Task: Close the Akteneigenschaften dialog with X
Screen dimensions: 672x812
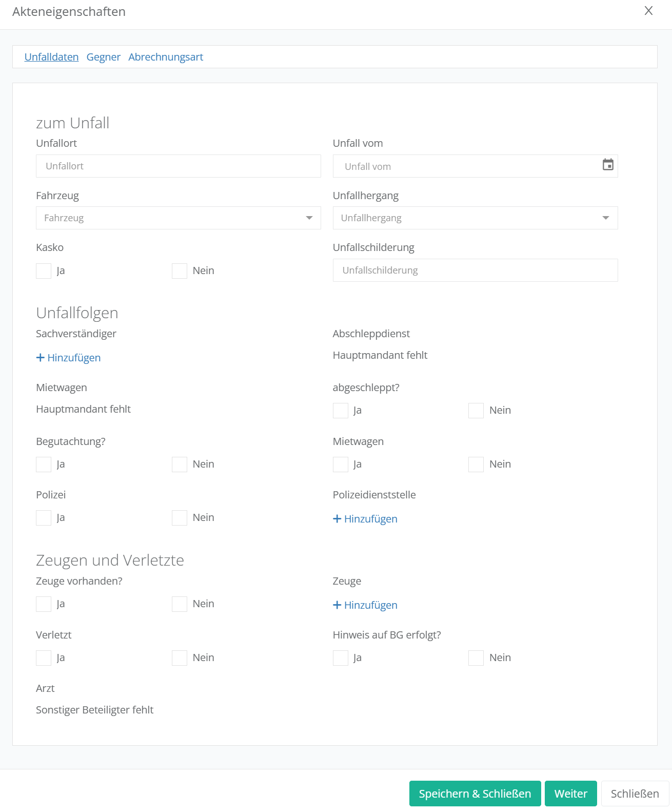Action: [648, 11]
